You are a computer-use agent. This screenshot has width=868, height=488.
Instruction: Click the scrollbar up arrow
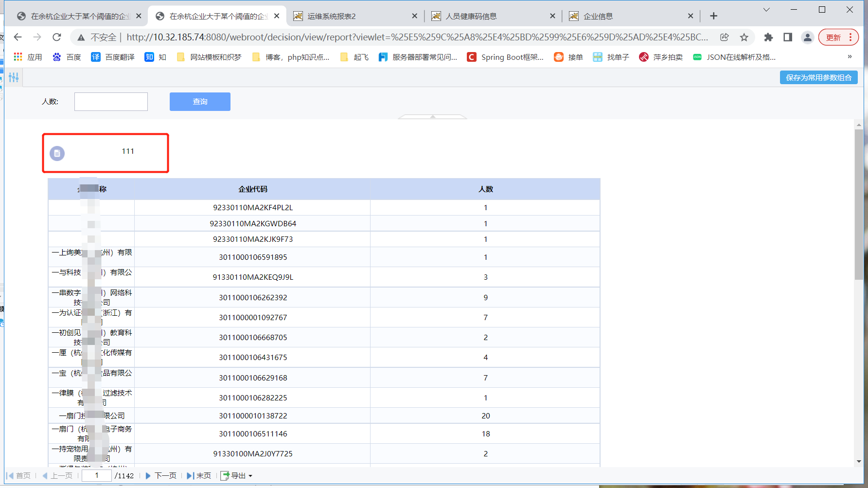859,125
